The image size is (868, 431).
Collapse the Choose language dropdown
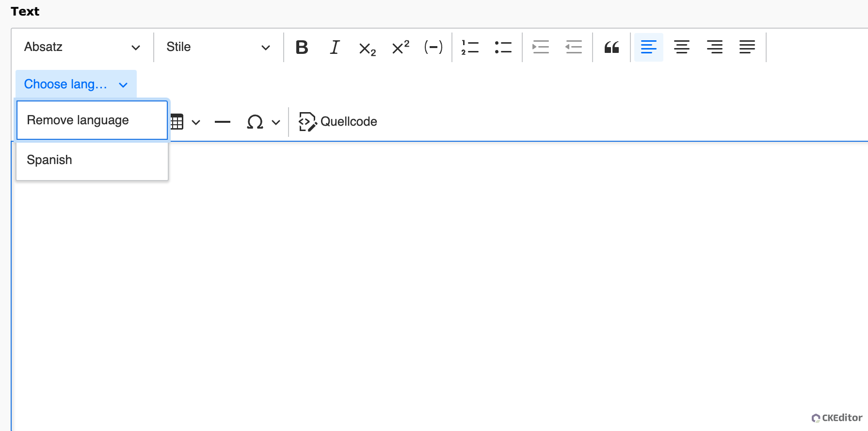(x=76, y=84)
